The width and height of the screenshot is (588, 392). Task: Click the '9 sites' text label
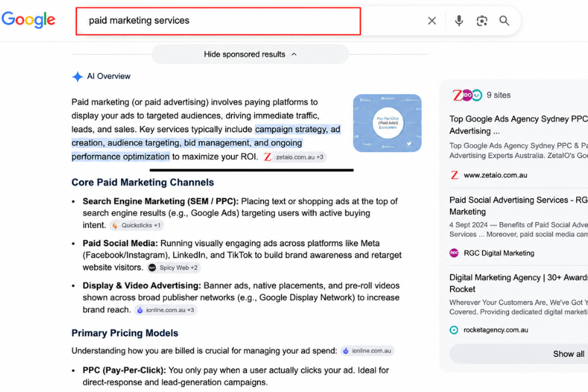click(498, 95)
